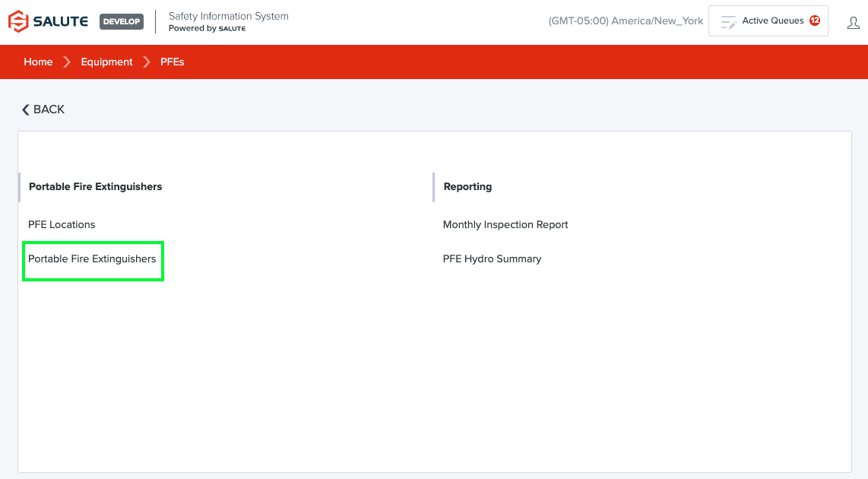Open the Portable Fire Extinguishers link
Viewport: 868px width, 479px height.
coord(92,259)
